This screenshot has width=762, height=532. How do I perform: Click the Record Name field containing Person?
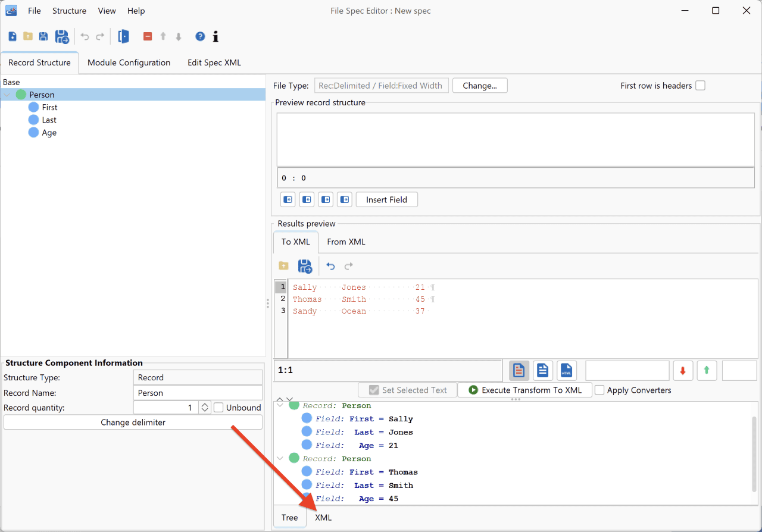tap(198, 393)
